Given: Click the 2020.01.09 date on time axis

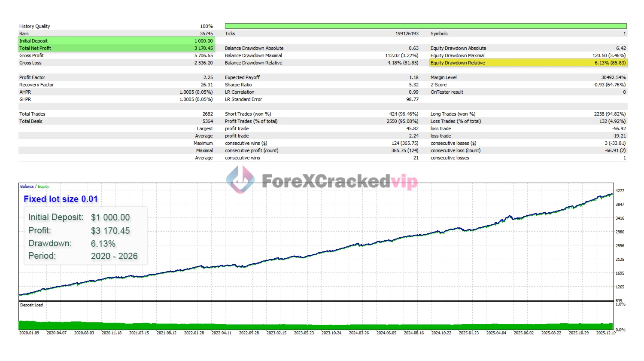Looking at the screenshot, I should 29,333.
